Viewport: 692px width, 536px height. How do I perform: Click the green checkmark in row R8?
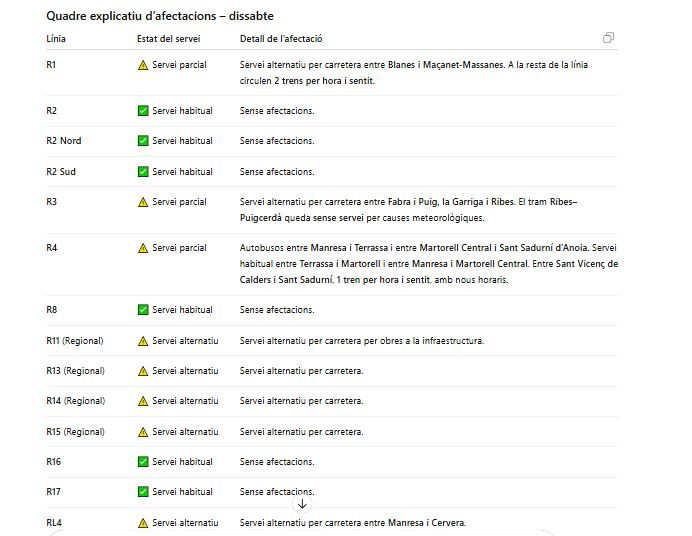pyautogui.click(x=143, y=310)
